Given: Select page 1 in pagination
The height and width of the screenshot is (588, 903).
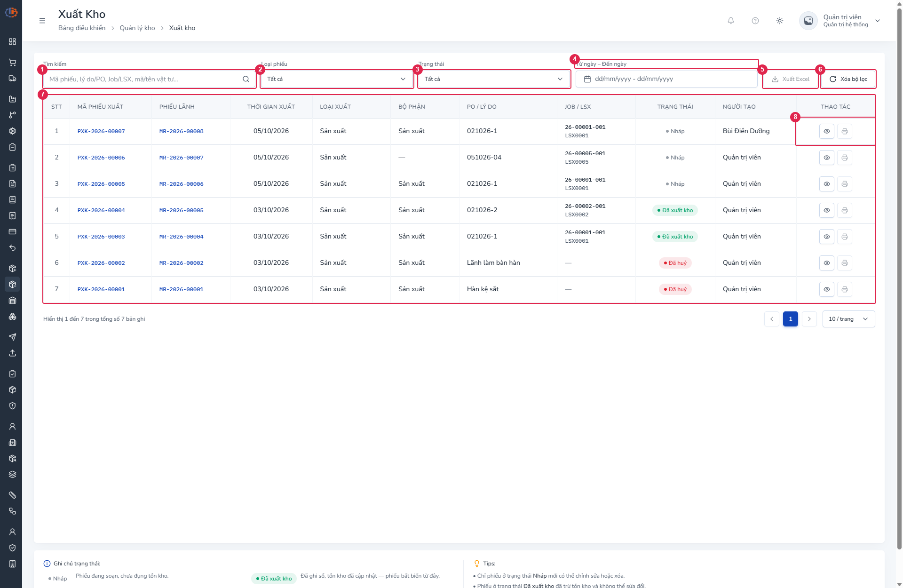Looking at the screenshot, I should point(791,319).
